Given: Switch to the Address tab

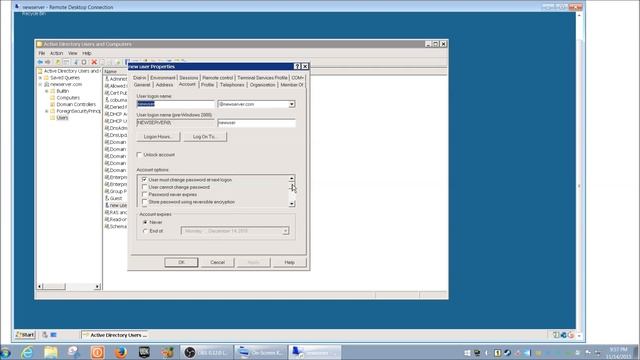Looking at the screenshot, I should [164, 85].
